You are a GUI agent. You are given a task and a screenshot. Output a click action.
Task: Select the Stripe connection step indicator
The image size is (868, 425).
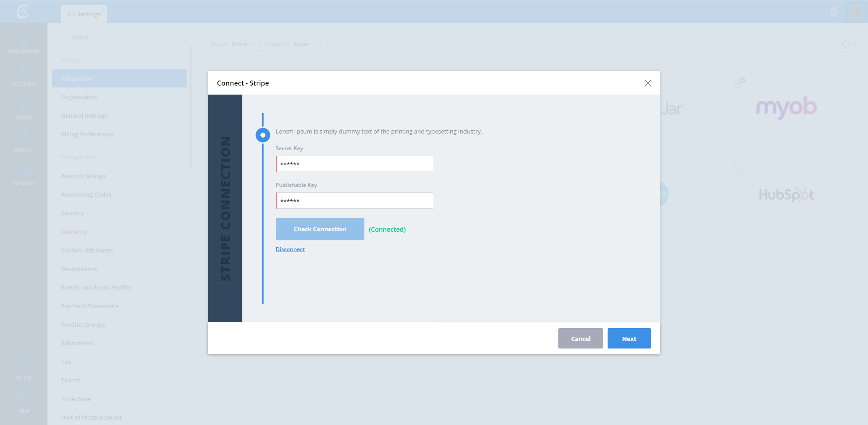click(x=263, y=135)
